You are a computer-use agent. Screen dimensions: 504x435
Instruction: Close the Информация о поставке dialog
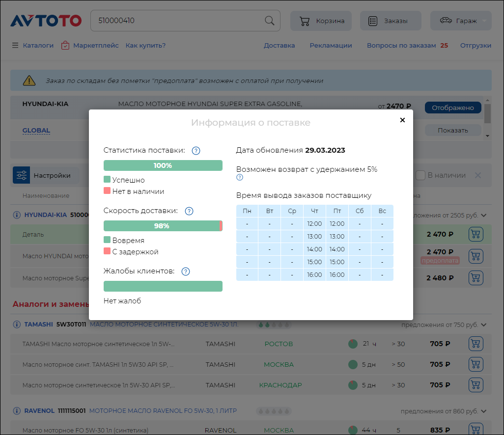(x=402, y=120)
